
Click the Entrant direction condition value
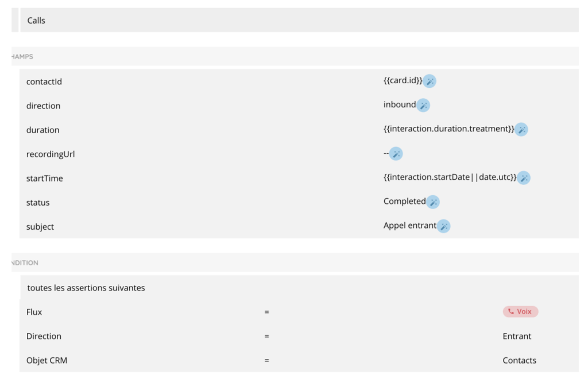click(x=517, y=337)
